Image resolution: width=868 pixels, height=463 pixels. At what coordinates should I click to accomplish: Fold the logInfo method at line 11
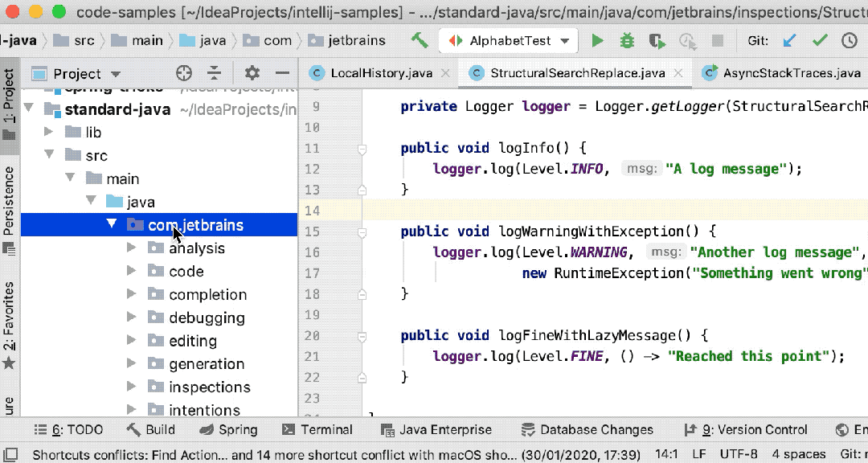362,149
